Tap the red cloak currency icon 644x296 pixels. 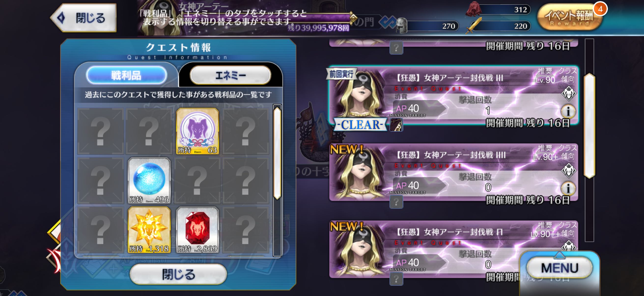click(x=473, y=9)
